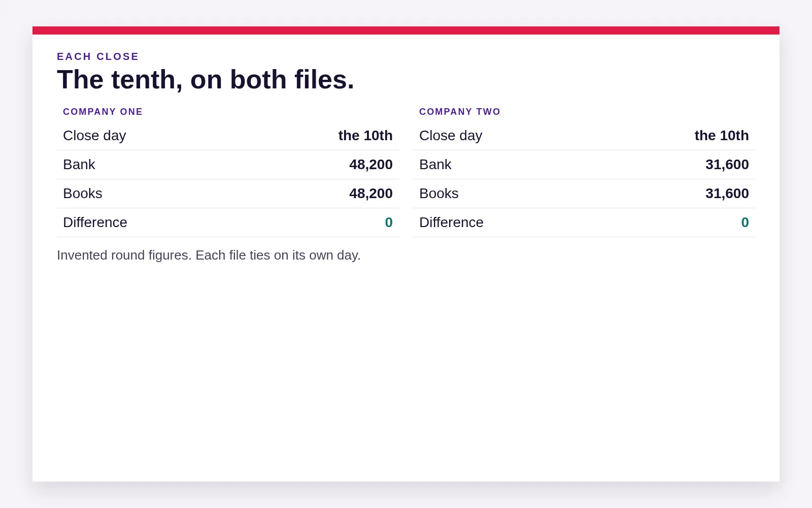Select the 'EACH CLOSE' eyebrow label
812x508 pixels.
click(97, 56)
